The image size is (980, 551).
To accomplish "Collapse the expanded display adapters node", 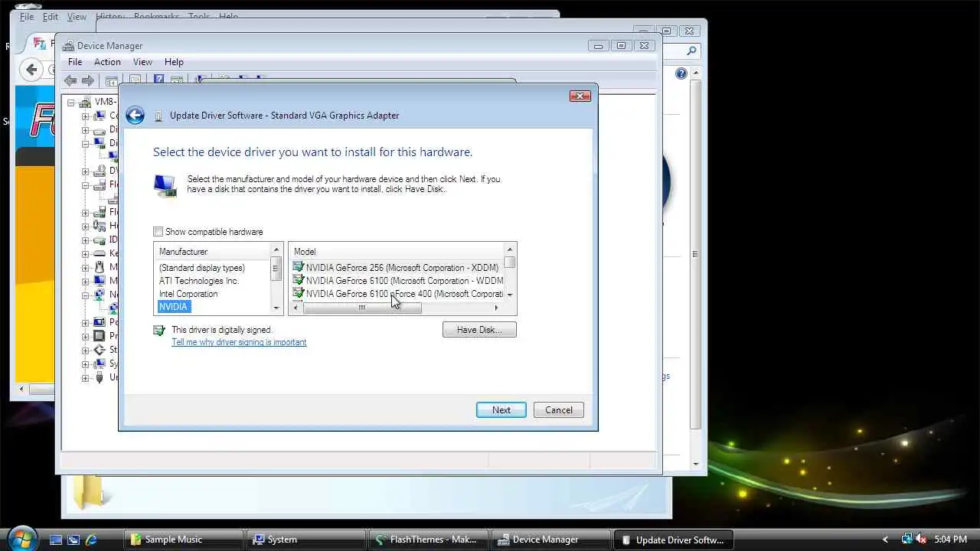I will pyautogui.click(x=86, y=143).
